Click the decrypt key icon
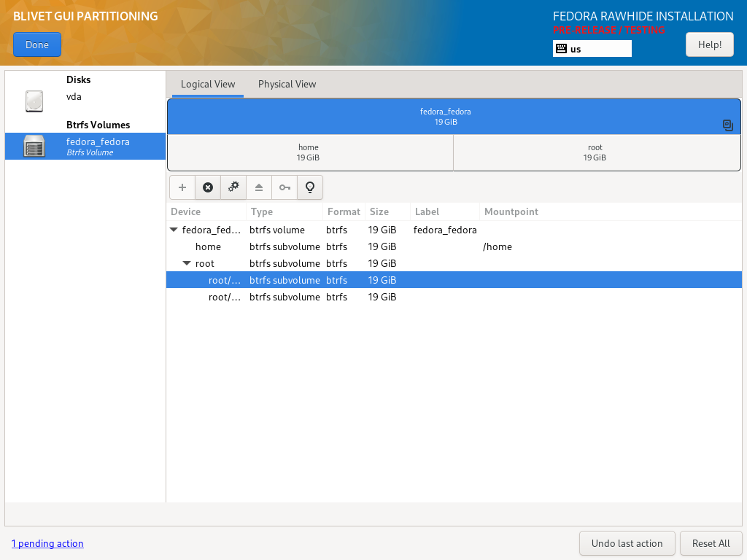The width and height of the screenshot is (747, 560). (285, 187)
